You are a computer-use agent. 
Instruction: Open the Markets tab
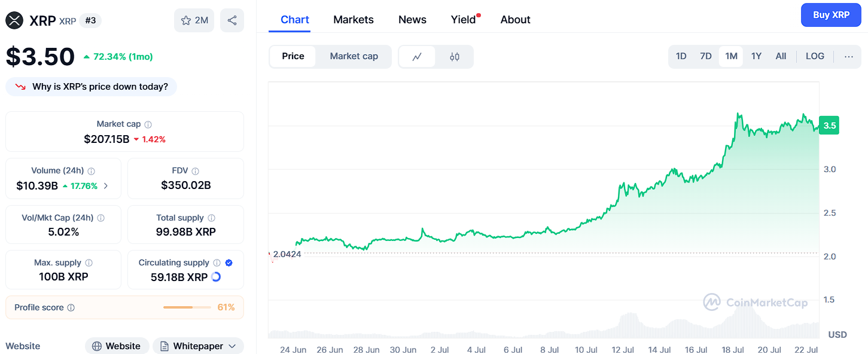[x=353, y=20]
